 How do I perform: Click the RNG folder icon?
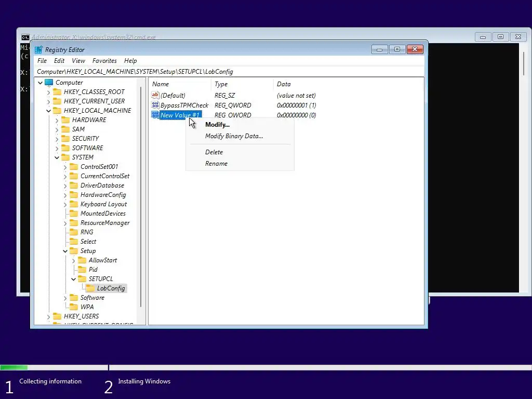coord(74,232)
